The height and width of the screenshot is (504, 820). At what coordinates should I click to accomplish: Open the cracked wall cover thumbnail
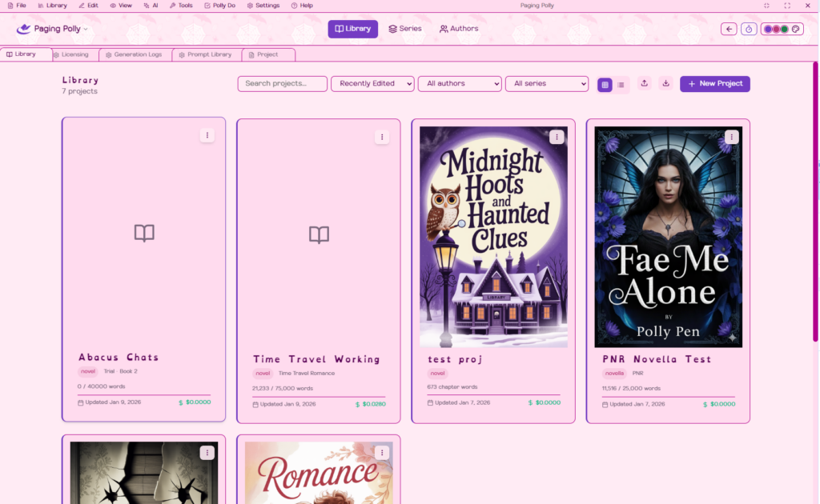144,473
